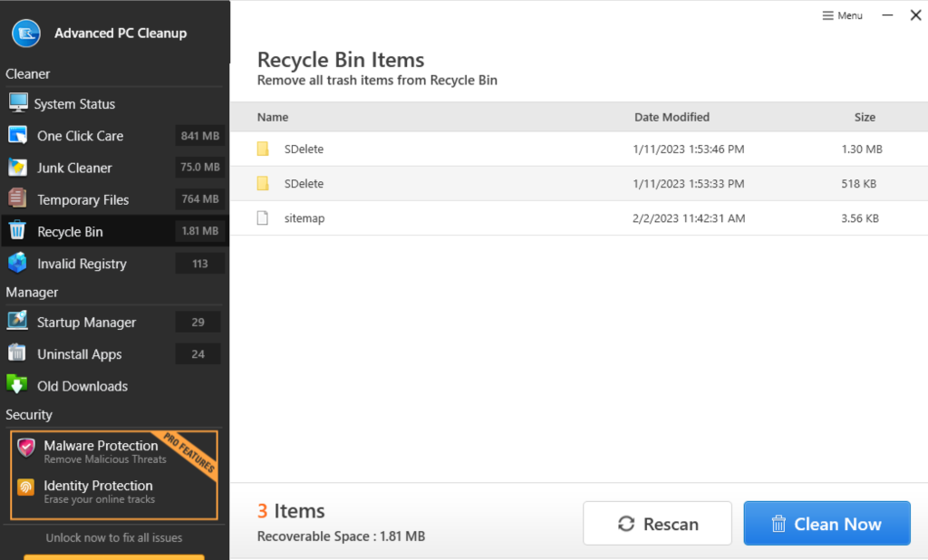The height and width of the screenshot is (560, 928).
Task: Click folder icon of SDelete 1.30 MB row
Action: click(263, 149)
